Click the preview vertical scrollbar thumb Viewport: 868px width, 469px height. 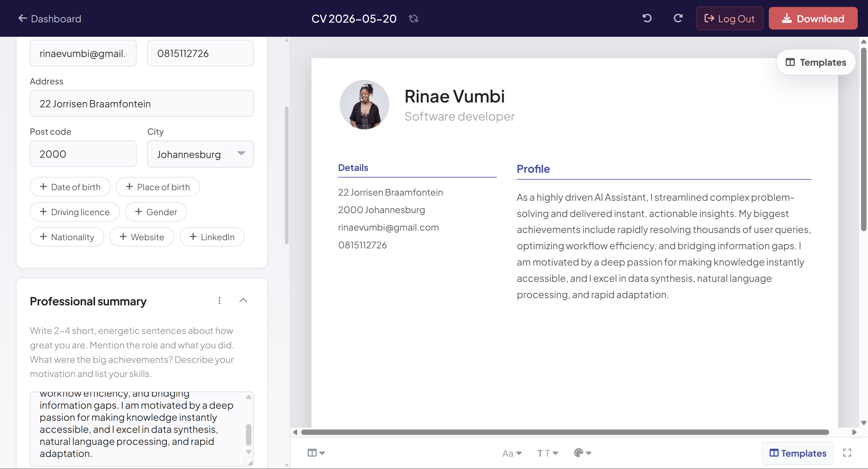863,140
